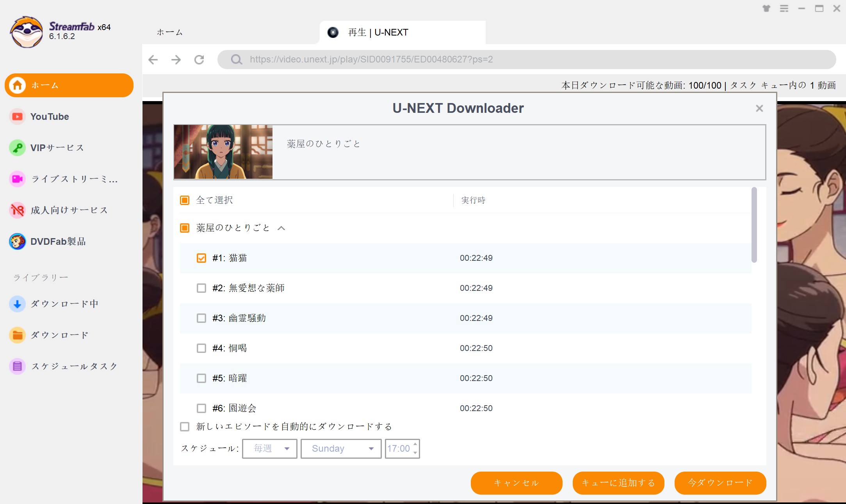The image size is (846, 504).
Task: Toggle 薬屋のひとりごと season checkbox
Action: pos(185,228)
